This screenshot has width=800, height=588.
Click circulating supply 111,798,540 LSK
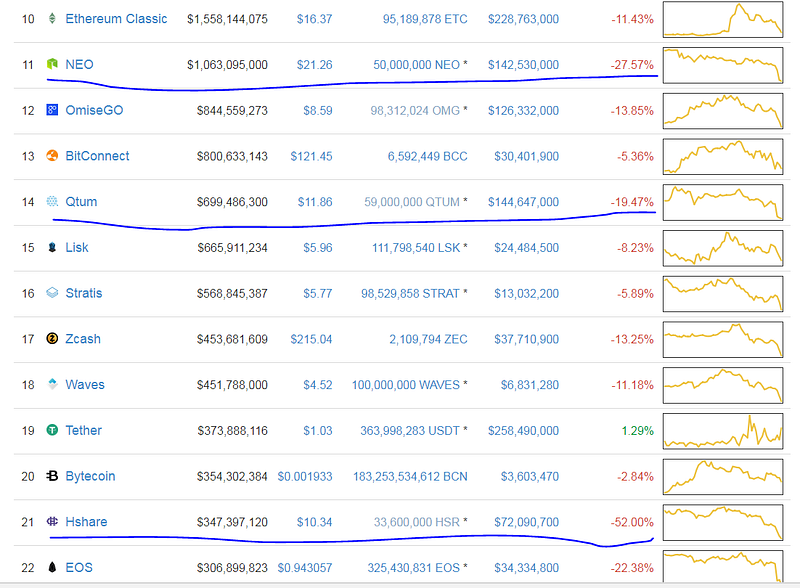pos(416,248)
